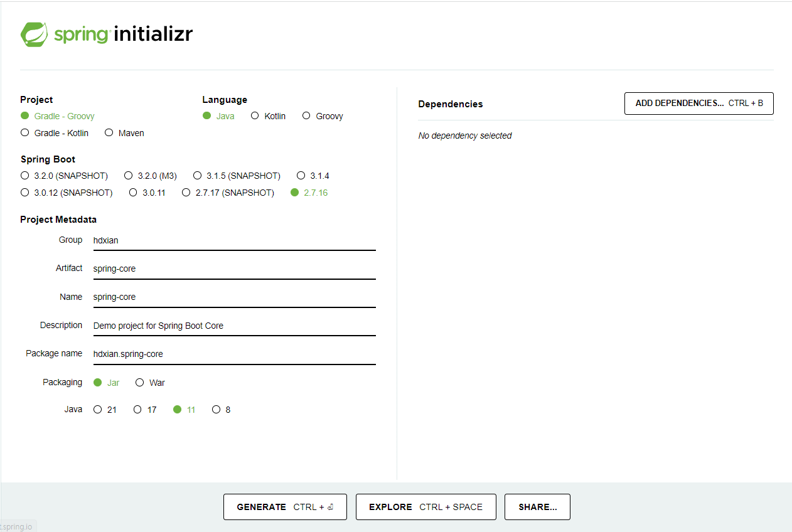
Task: Edit the Description field
Action: 234,326
